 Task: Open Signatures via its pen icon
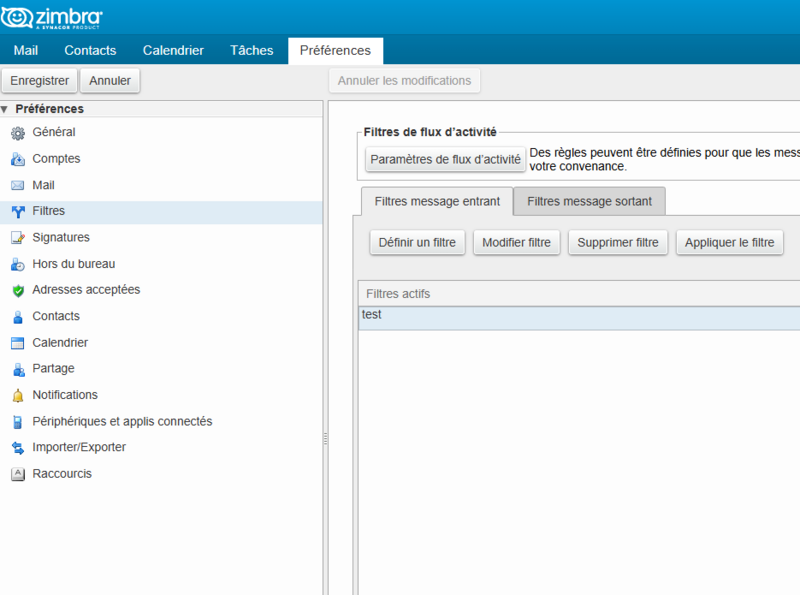point(17,237)
